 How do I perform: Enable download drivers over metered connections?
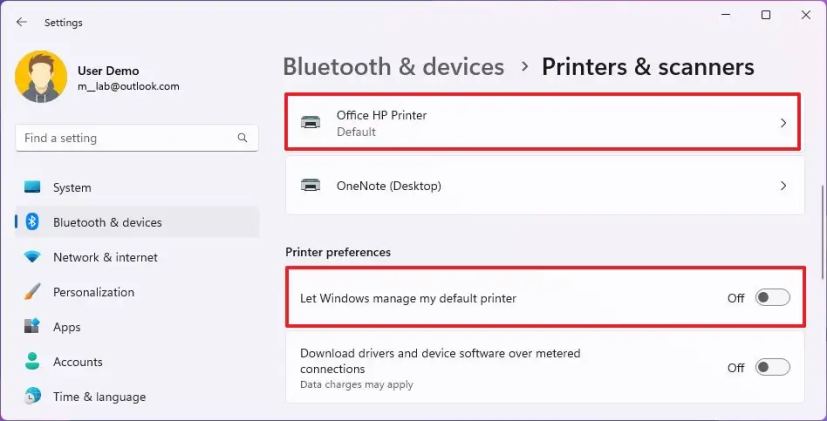pyautogui.click(x=773, y=367)
